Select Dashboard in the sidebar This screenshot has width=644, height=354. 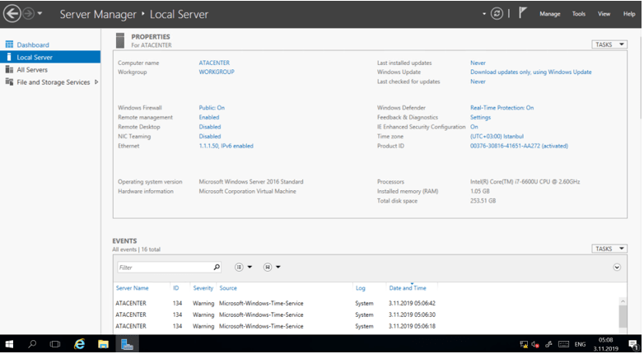click(33, 44)
